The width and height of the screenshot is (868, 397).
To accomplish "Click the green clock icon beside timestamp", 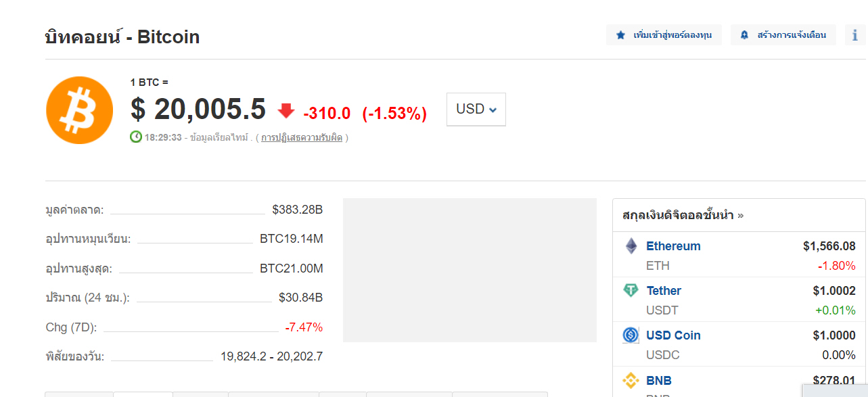I will tap(136, 137).
